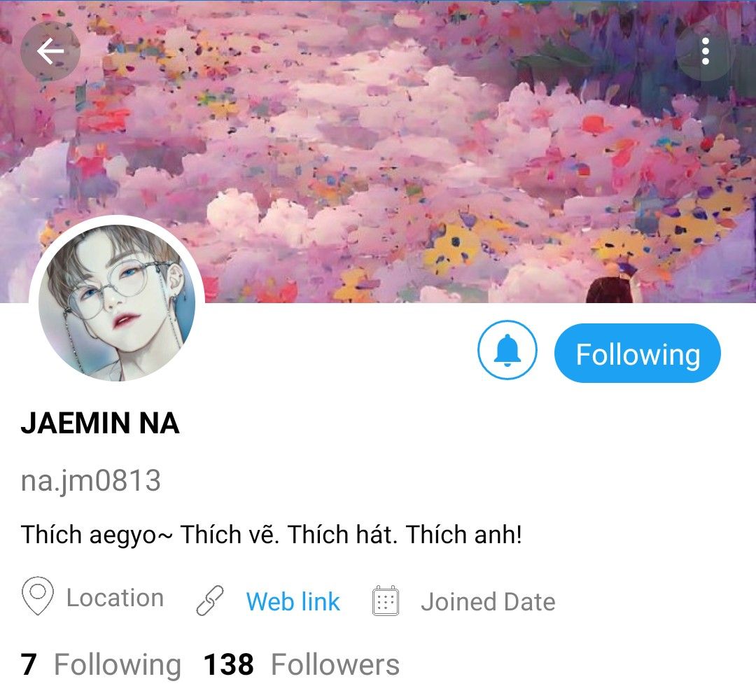The width and height of the screenshot is (756, 700).
Task: Select the Joined Date label
Action: 488,602
